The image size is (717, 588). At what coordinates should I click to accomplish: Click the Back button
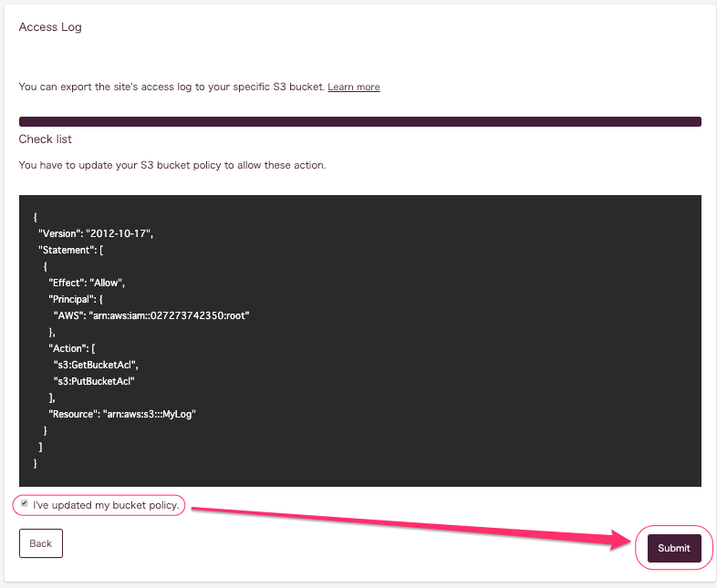click(41, 543)
